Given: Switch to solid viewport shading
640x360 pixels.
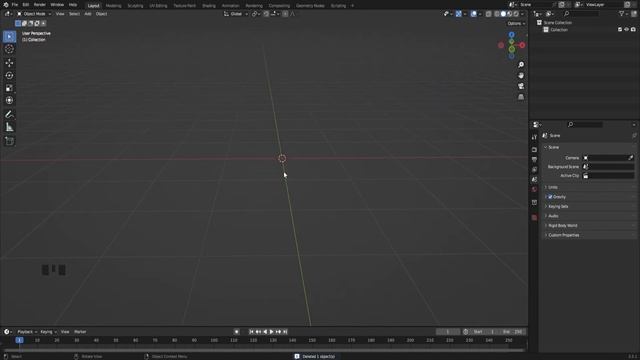Looking at the screenshot, I should pyautogui.click(x=503, y=14).
